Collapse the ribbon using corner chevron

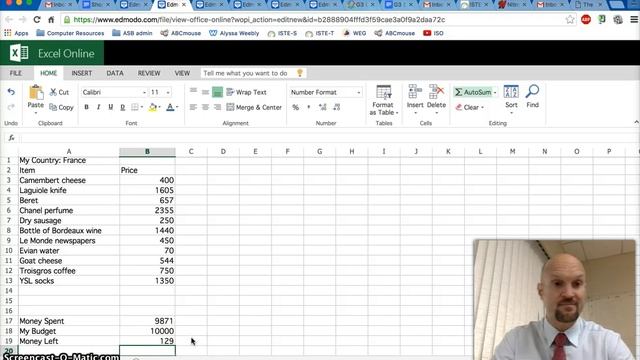tap(636, 122)
